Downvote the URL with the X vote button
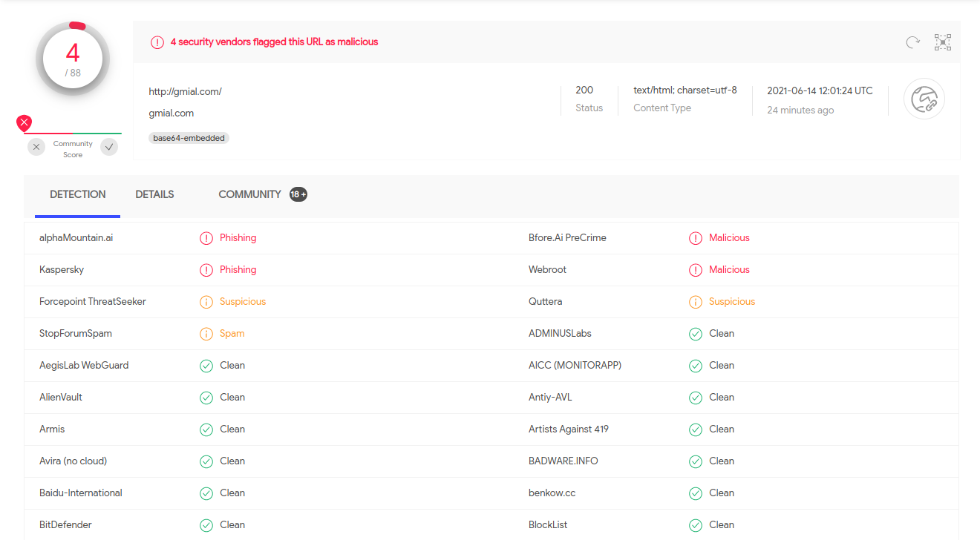This screenshot has width=980, height=540. pos(36,147)
